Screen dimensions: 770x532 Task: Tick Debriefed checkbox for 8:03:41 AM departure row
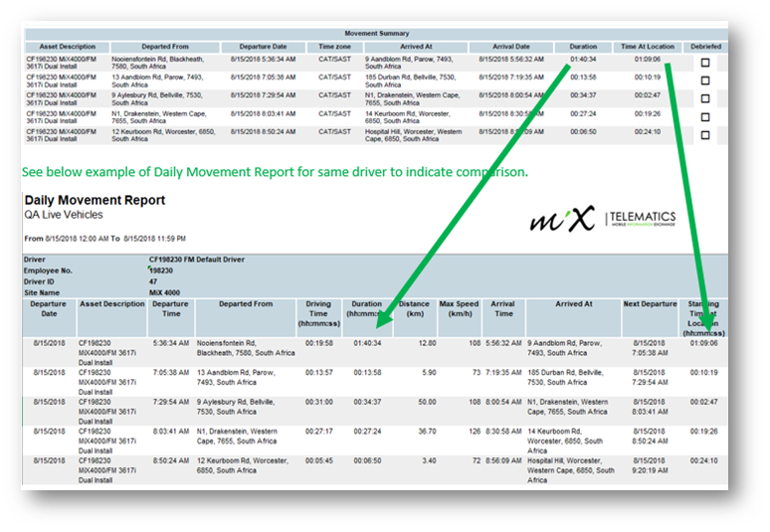tap(705, 116)
